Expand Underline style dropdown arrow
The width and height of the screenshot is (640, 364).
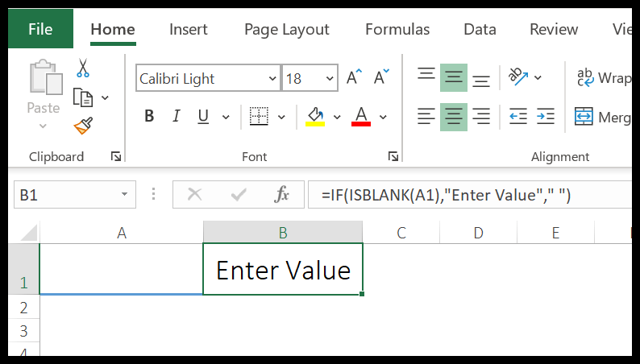226,117
